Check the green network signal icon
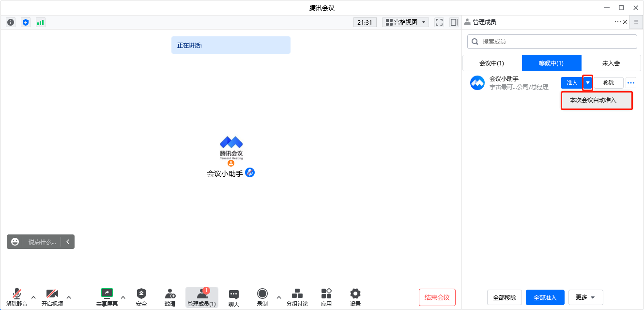The height and width of the screenshot is (310, 644). point(41,22)
